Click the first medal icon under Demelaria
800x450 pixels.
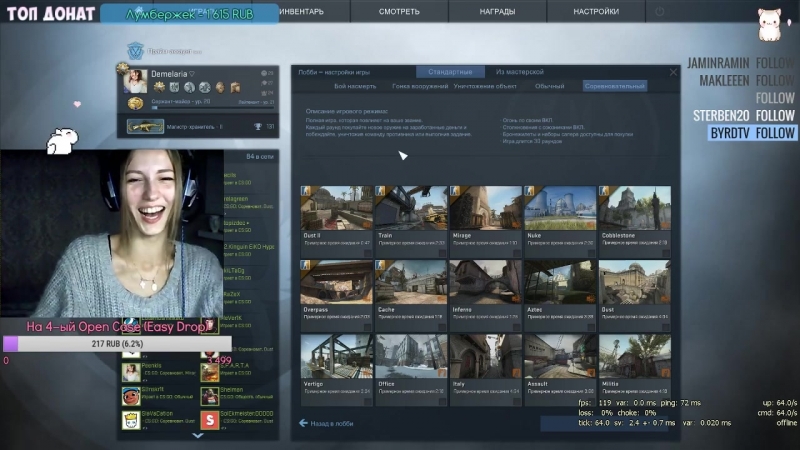(x=159, y=87)
